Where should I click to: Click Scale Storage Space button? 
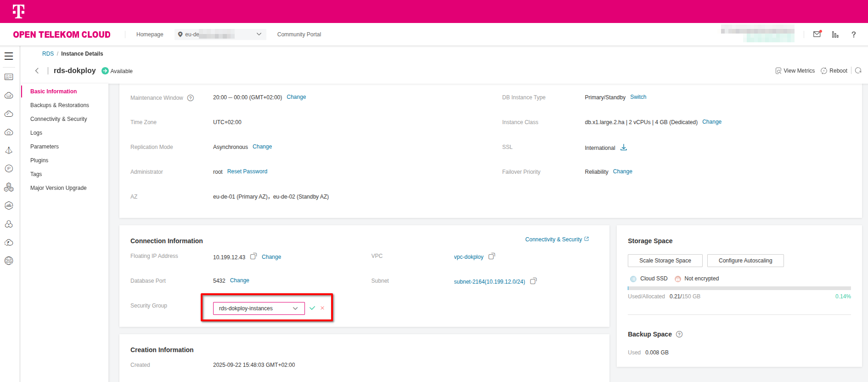click(x=665, y=261)
